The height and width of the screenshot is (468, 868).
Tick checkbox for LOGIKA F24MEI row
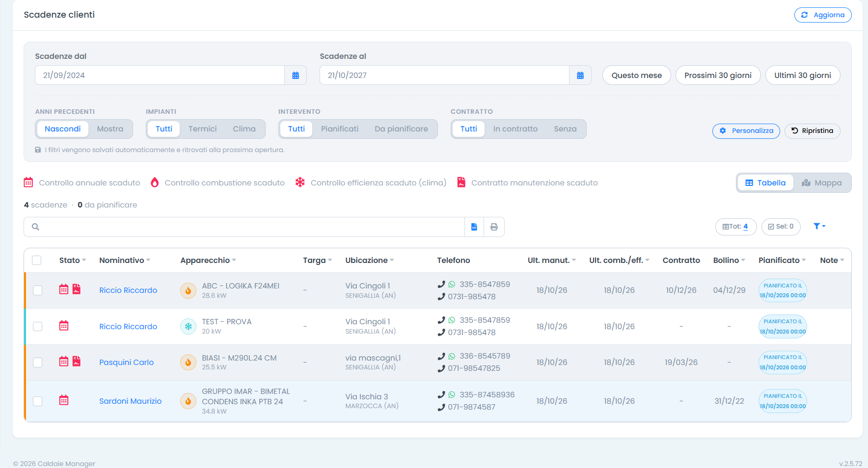click(x=37, y=290)
